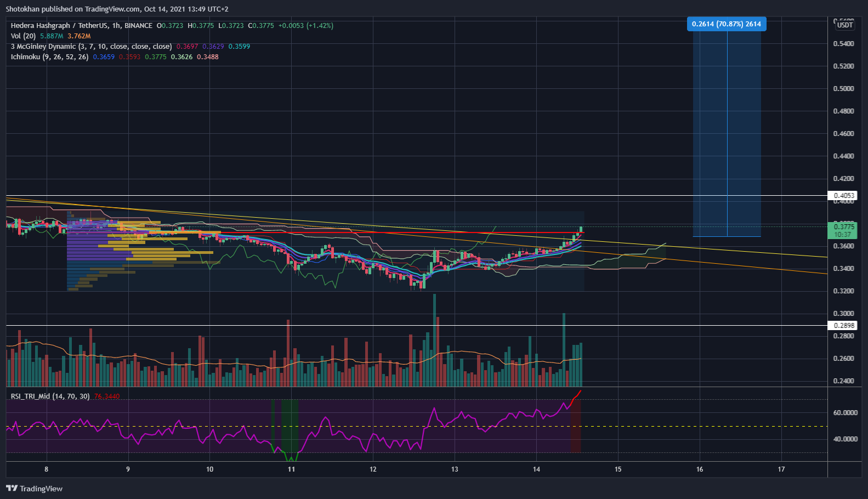Image resolution: width=868 pixels, height=499 pixels.
Task: Click date 11 on the time axis
Action: click(291, 469)
